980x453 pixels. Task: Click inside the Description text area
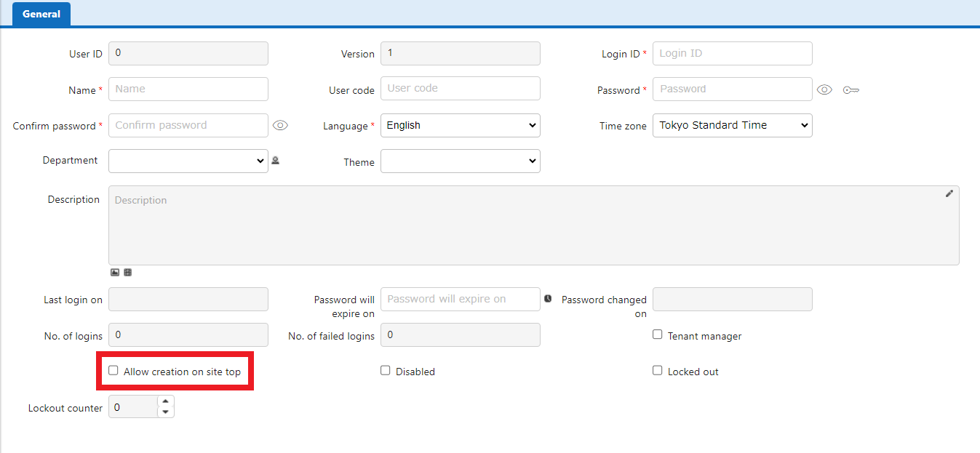tap(534, 225)
